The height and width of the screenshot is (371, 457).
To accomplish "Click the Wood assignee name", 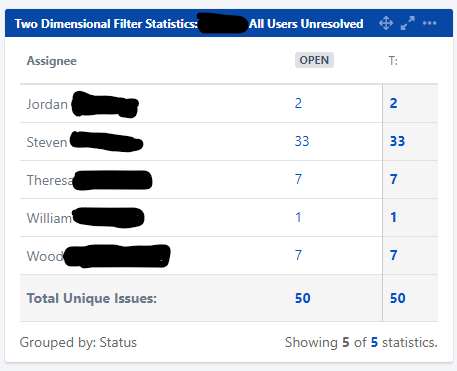I will coord(45,256).
